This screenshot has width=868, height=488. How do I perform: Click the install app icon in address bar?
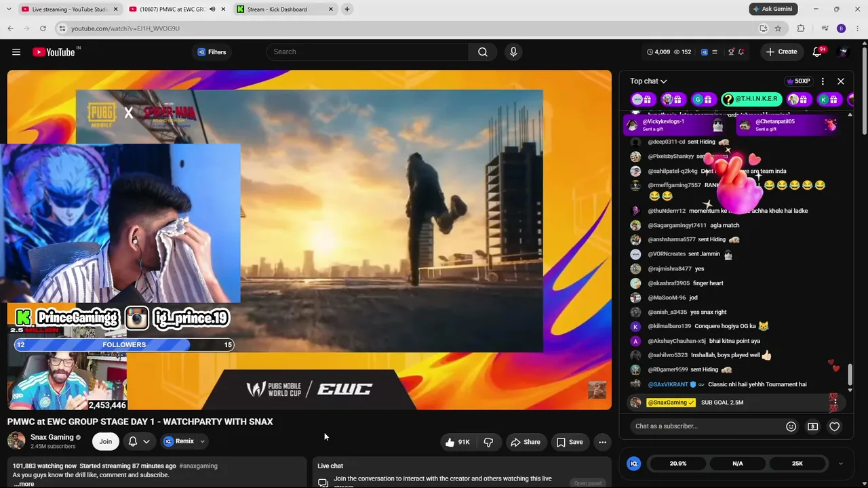763,28
